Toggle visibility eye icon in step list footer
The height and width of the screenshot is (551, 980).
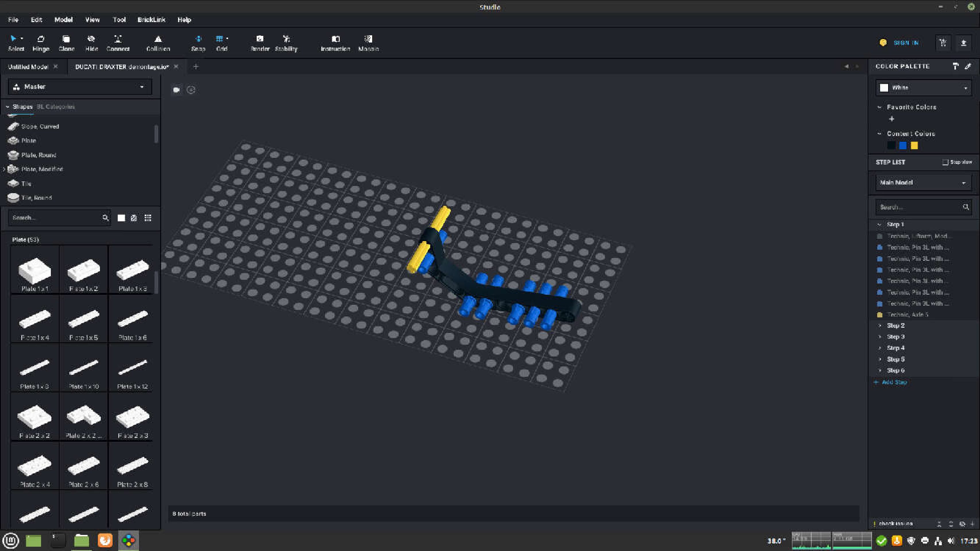[962, 524]
